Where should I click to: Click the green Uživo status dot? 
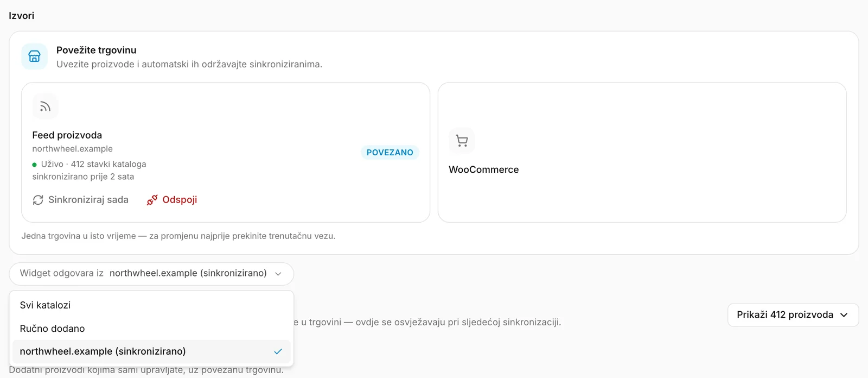[x=34, y=165]
